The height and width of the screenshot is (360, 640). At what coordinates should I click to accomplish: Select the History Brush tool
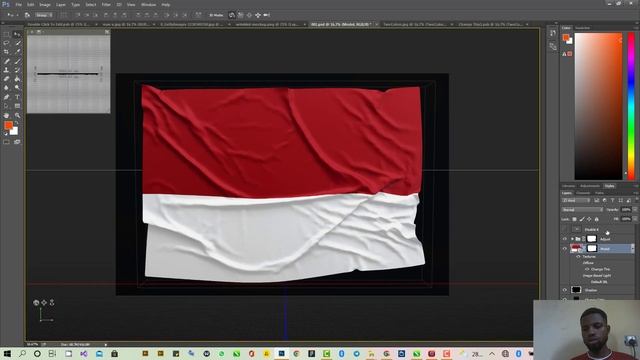click(x=17, y=70)
